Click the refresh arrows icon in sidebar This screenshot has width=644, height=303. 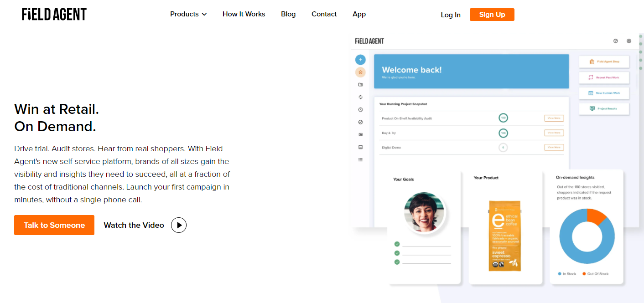[360, 97]
